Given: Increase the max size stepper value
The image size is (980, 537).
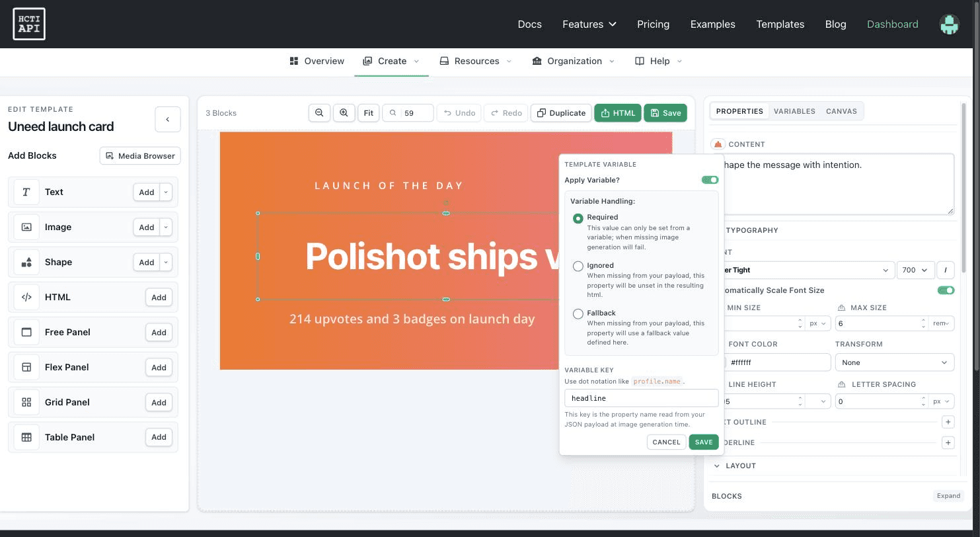Looking at the screenshot, I should [x=923, y=321].
